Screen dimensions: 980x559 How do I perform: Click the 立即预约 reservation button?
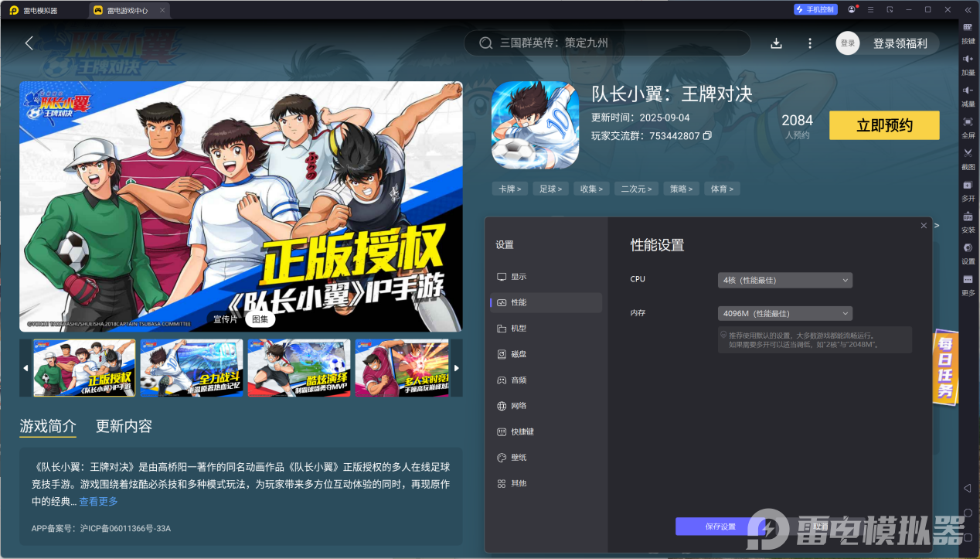[883, 124]
